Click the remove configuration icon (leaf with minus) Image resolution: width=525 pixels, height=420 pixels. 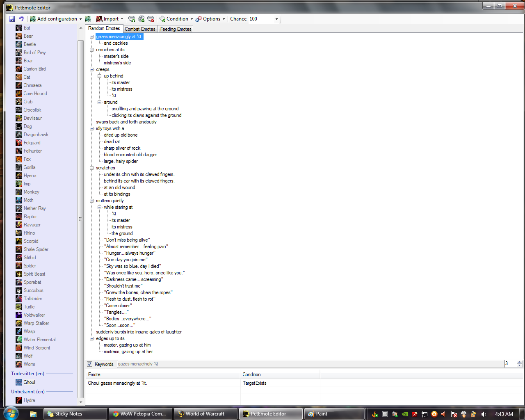88,19
